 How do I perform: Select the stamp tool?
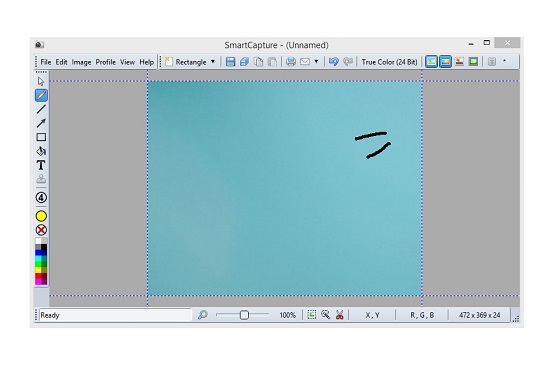[41, 179]
